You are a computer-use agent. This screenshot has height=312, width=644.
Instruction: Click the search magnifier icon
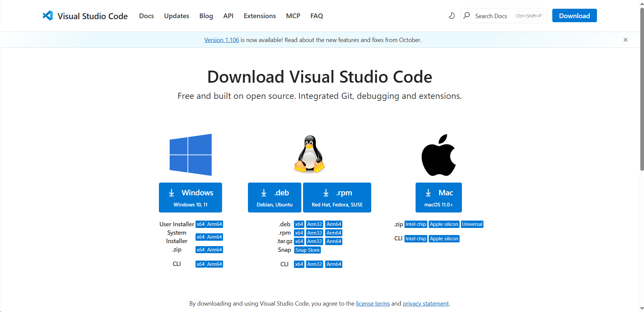467,15
